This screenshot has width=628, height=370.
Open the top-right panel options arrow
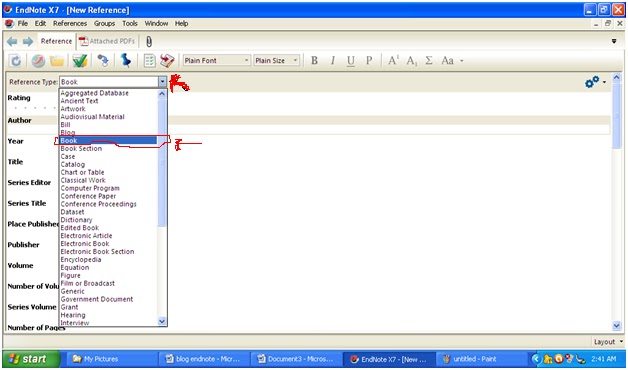click(x=614, y=41)
